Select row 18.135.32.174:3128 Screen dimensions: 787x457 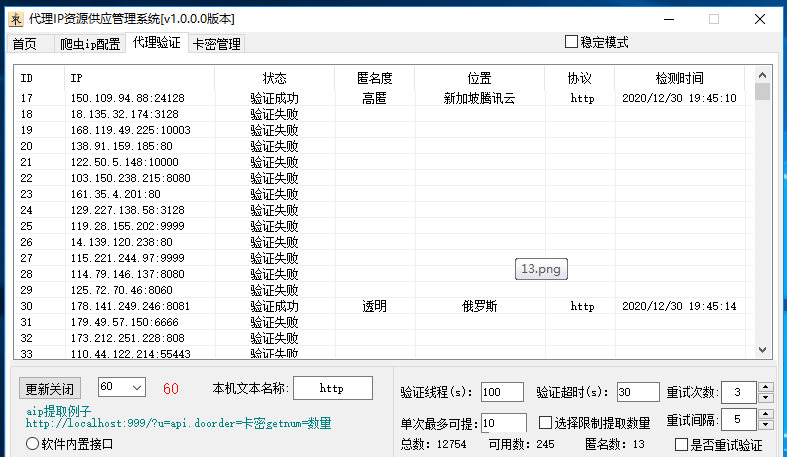384,114
